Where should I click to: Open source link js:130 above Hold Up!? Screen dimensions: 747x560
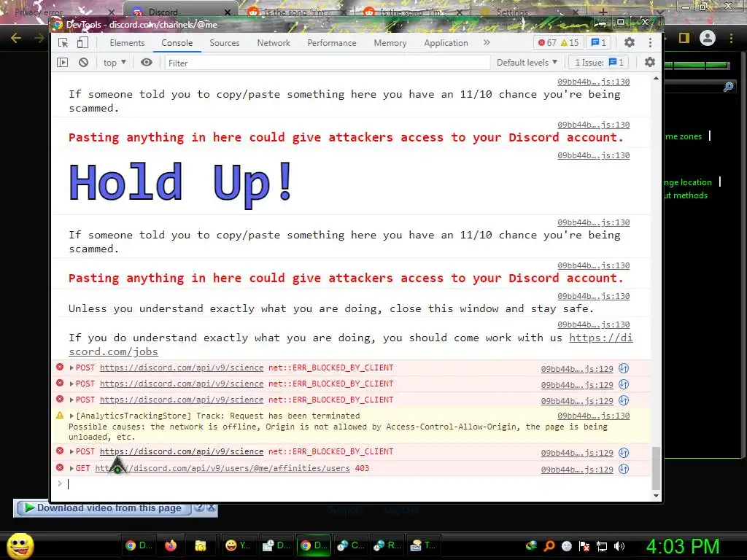point(594,155)
